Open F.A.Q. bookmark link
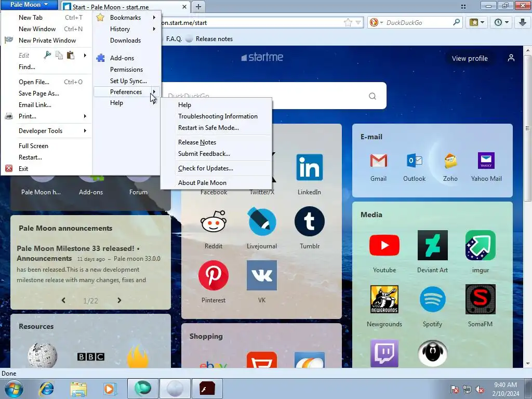 click(174, 38)
